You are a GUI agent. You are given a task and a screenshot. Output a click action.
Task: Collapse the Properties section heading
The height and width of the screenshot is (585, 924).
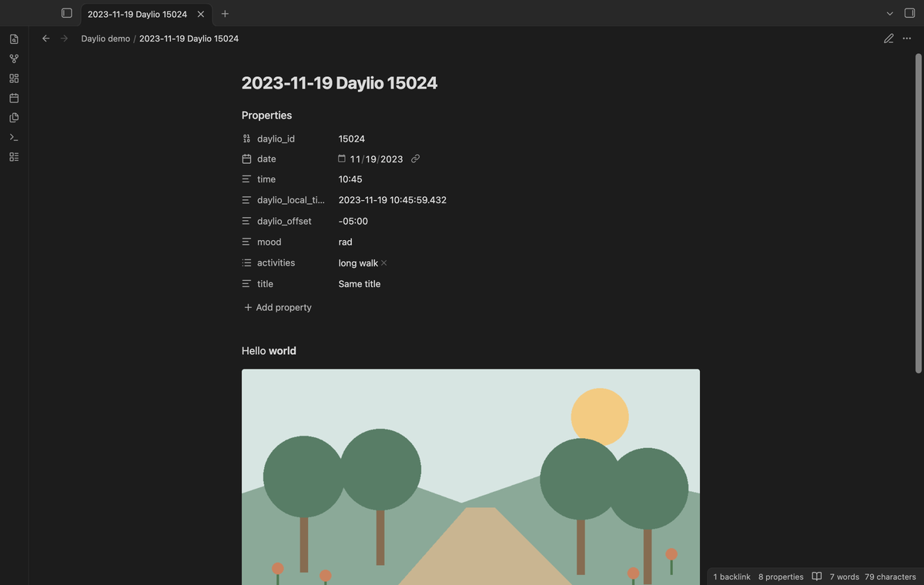tap(266, 115)
